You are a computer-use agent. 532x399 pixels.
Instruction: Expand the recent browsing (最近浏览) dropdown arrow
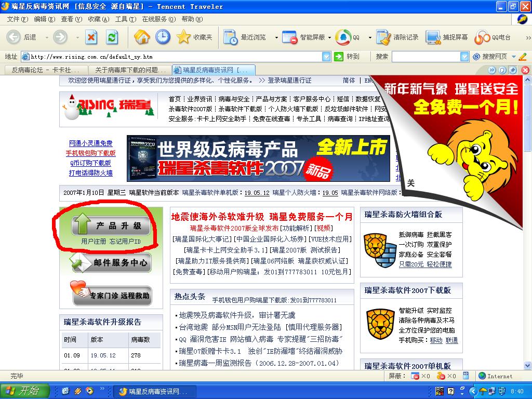pos(276,37)
